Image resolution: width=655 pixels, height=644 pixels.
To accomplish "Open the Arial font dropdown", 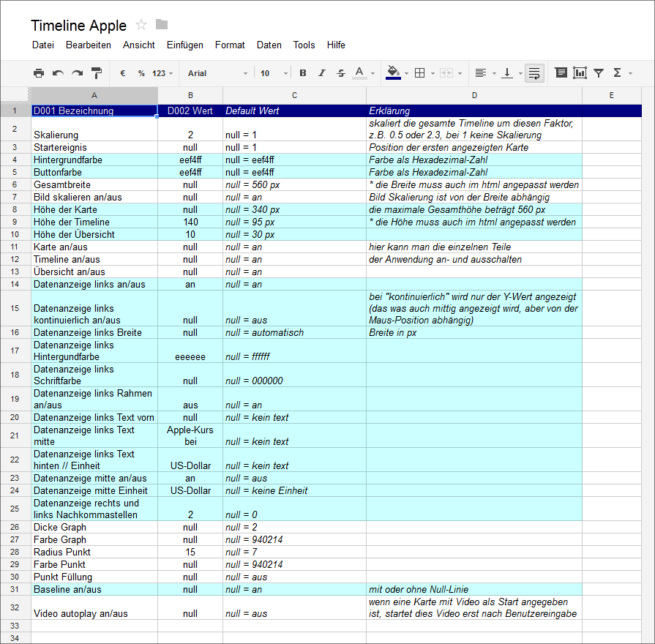I will coord(217,73).
